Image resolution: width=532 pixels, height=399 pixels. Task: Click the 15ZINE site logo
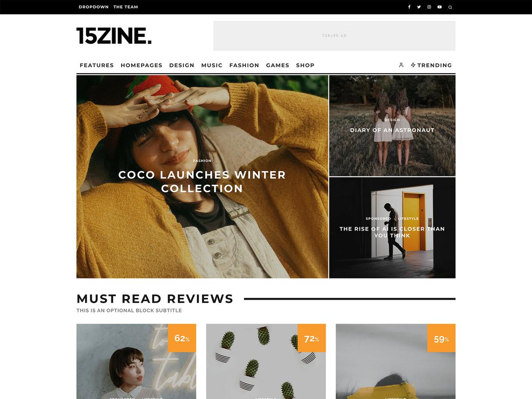pos(114,36)
